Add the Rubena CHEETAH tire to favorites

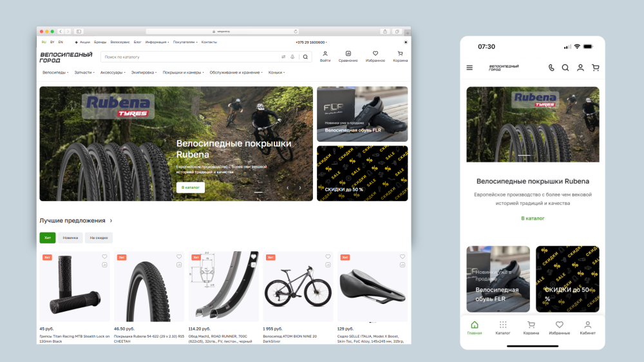179,257
